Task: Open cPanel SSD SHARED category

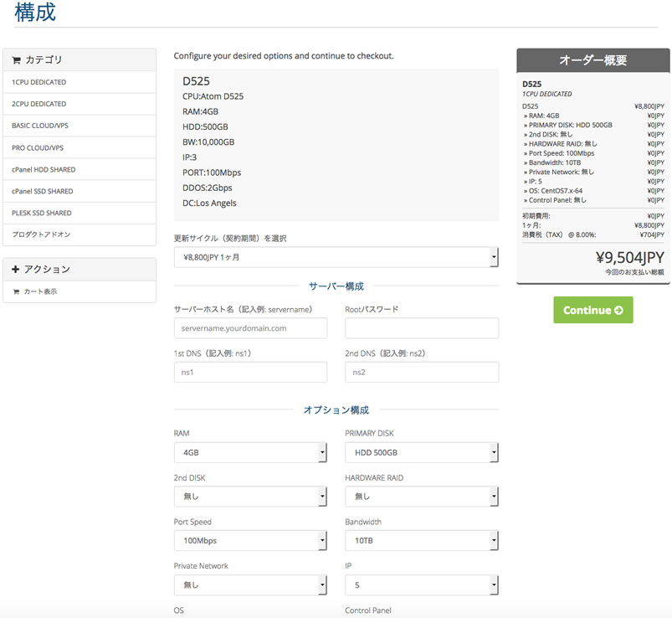Action: [43, 191]
